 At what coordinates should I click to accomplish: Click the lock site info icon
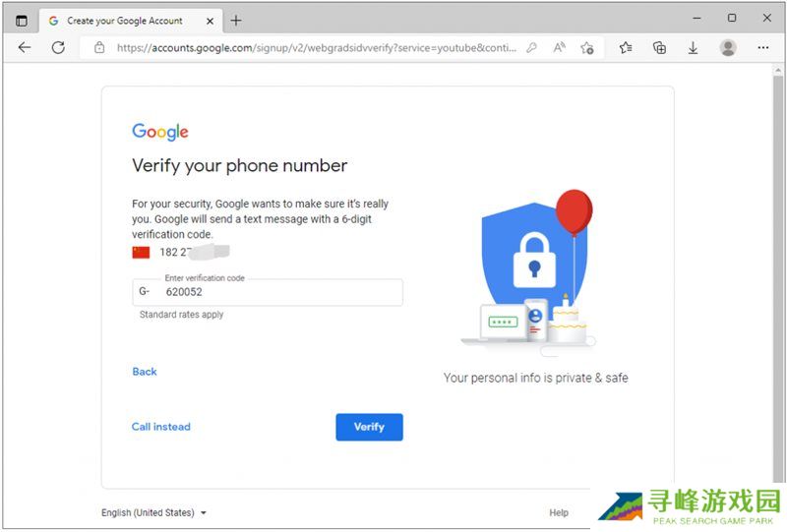[99, 47]
